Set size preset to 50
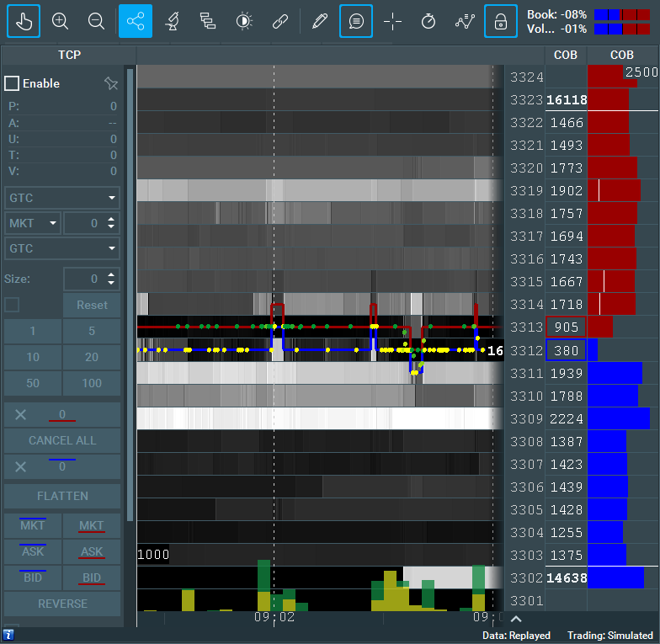The height and width of the screenshot is (644, 660). [x=33, y=383]
